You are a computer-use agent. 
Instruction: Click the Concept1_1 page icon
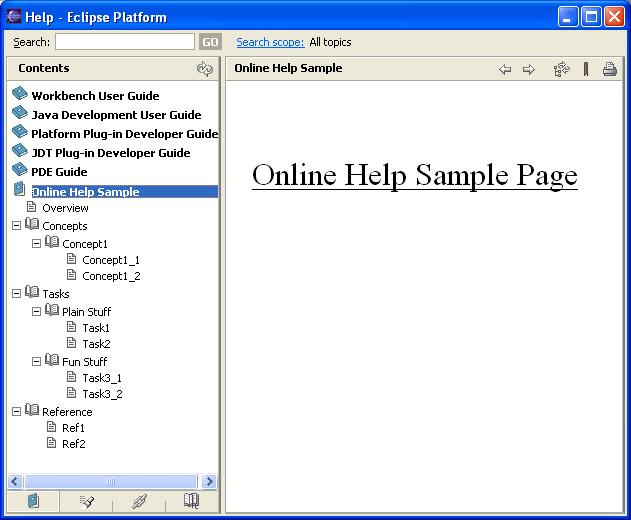tap(71, 259)
